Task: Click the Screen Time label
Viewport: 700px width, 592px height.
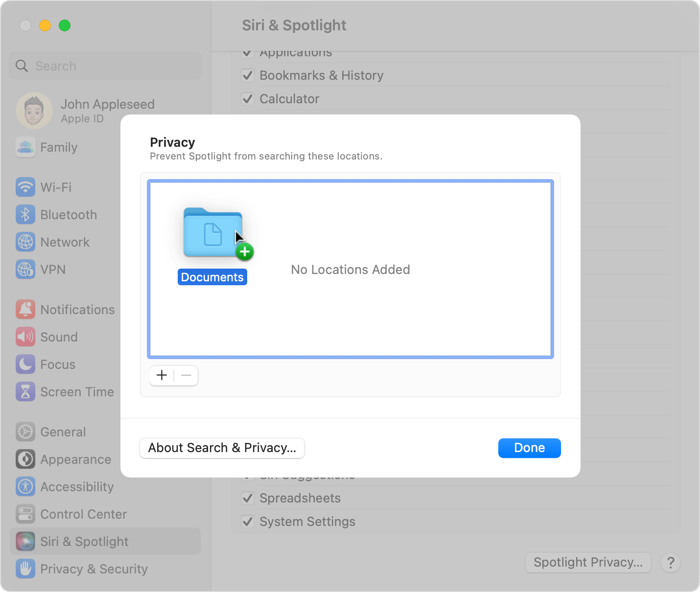Action: (77, 392)
